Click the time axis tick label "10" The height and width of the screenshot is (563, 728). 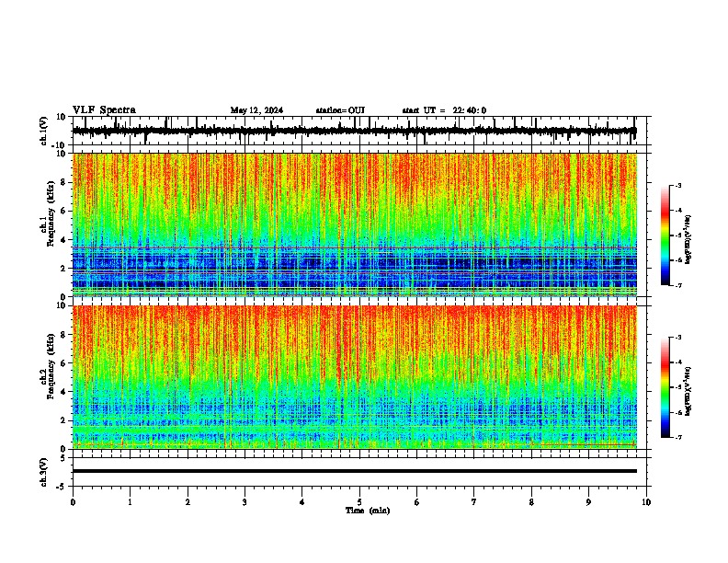point(646,502)
